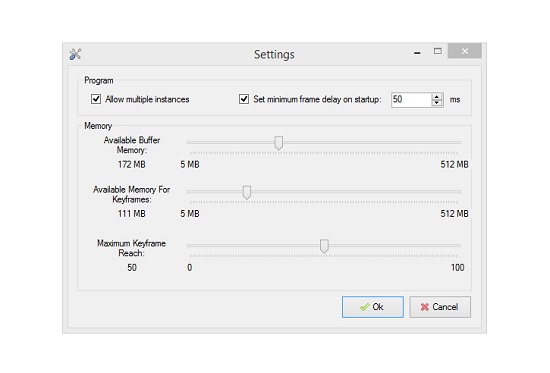Click the green checkmark icon on Ok
Screen dimensions: 550x373
point(364,307)
